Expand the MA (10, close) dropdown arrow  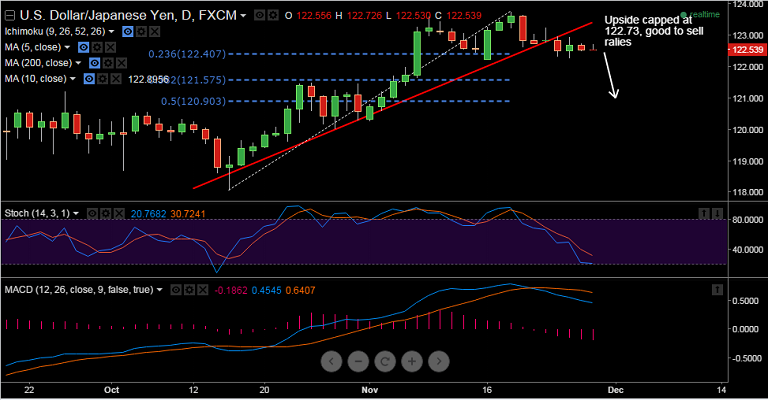(x=73, y=79)
